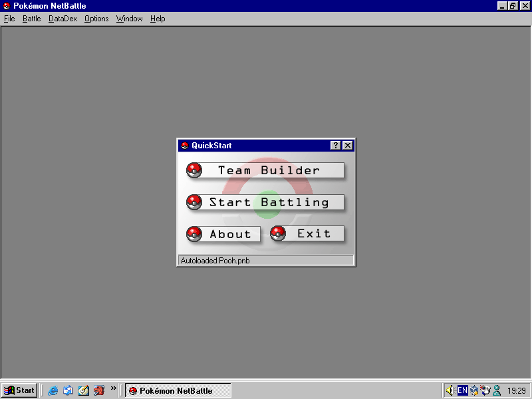Image resolution: width=532 pixels, height=399 pixels.
Task: Click the tray icon left of the person icon
Action: 485,390
